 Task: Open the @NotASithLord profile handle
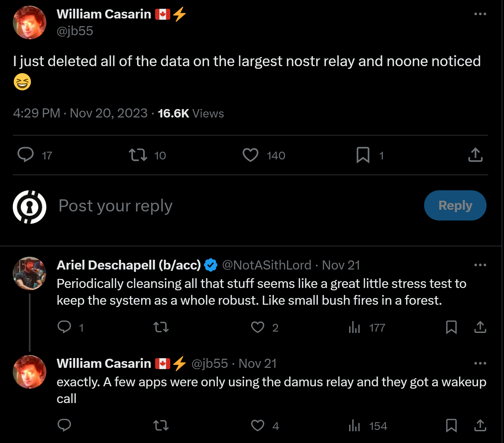[x=267, y=265]
